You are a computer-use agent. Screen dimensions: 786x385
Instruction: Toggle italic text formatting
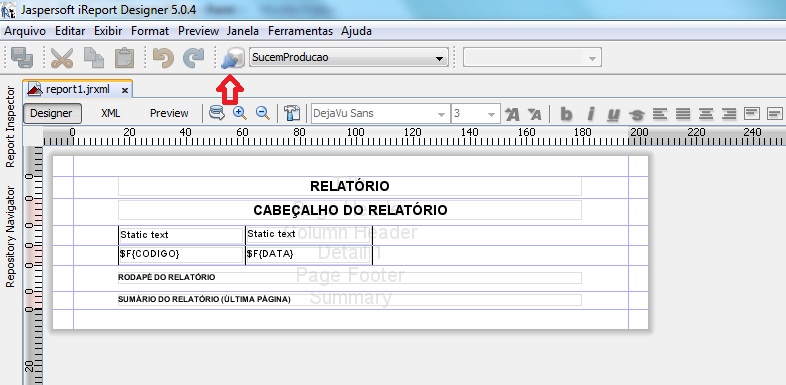[591, 114]
